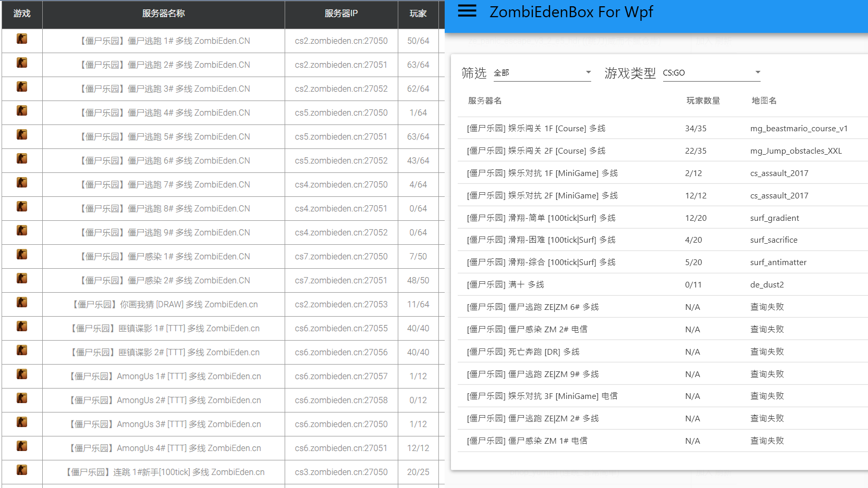The height and width of the screenshot is (488, 868).
Task: Click game icon for AmongUs 2# row
Action: pos(22,398)
